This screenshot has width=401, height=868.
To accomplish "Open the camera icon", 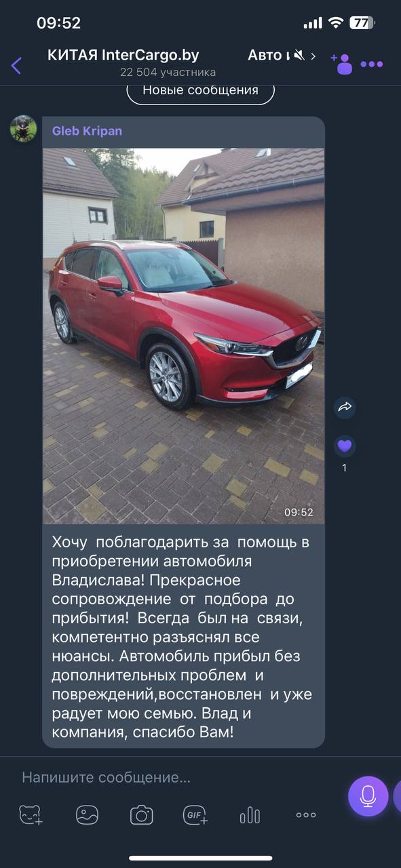I will [x=141, y=814].
